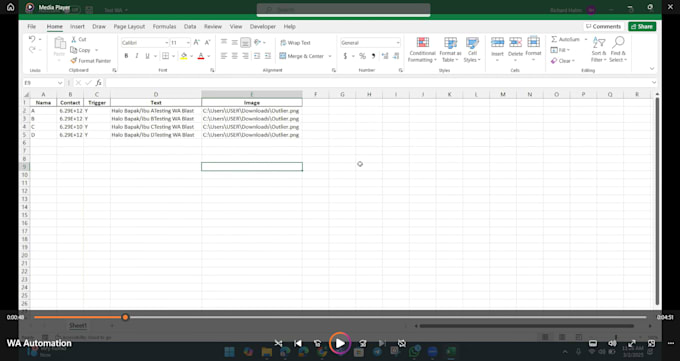Open Media Player volume control
Image resolution: width=680 pixels, height=361 pixels.
[x=612, y=343]
